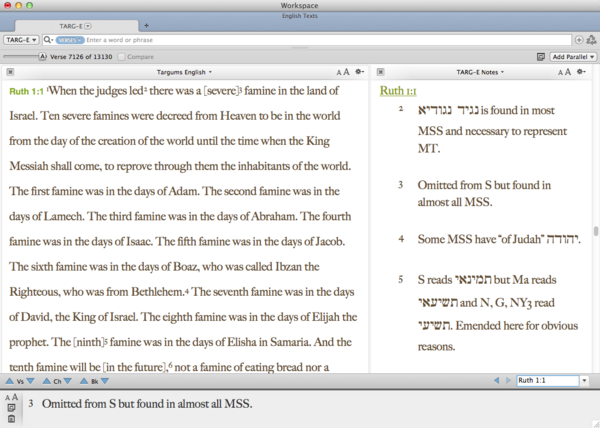Screen dimensions: 600x428
Task: Open the gear menu in Targums English pane
Action: (359, 72)
